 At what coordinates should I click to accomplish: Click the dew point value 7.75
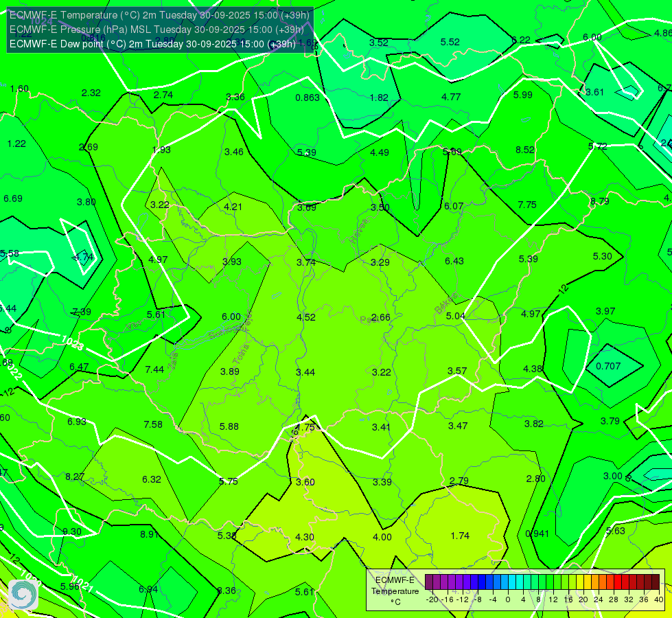pos(527,205)
